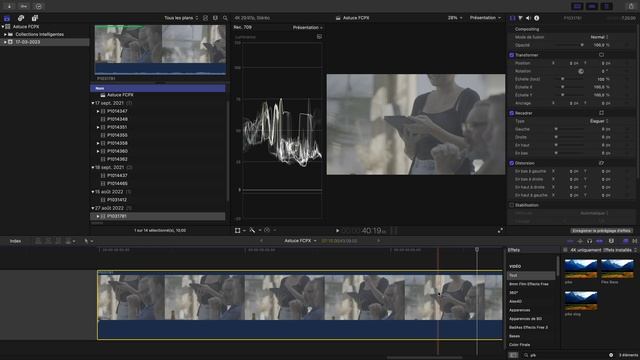Toggle the transitions browser button
The image size is (640, 360).
click(635, 241)
